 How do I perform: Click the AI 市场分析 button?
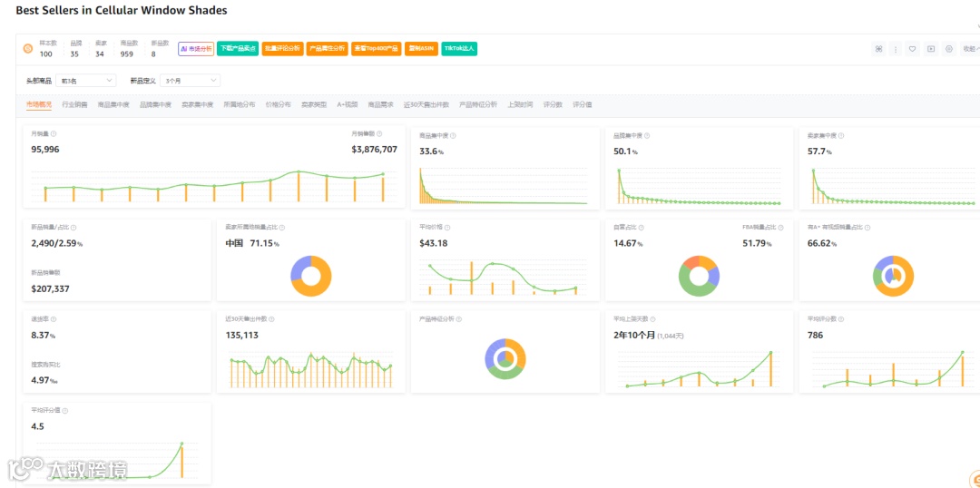click(x=196, y=49)
